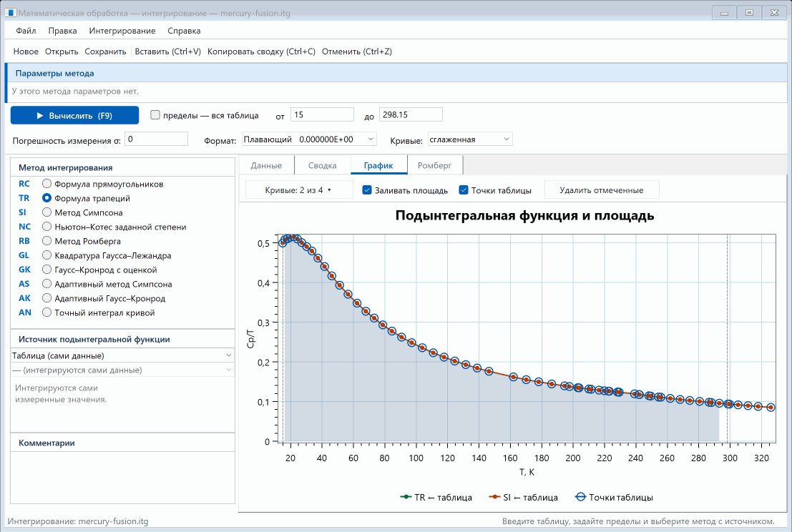
Task: Click Удалить отмеченные button
Action: point(602,190)
